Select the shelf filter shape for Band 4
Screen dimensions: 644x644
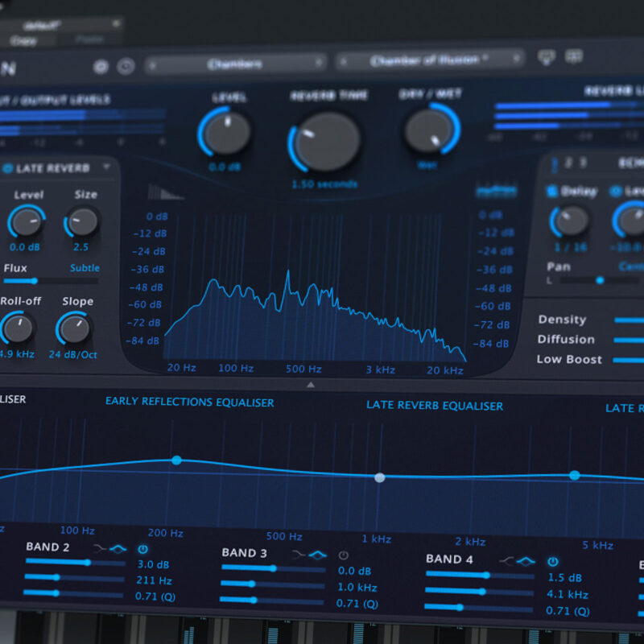coord(506,561)
